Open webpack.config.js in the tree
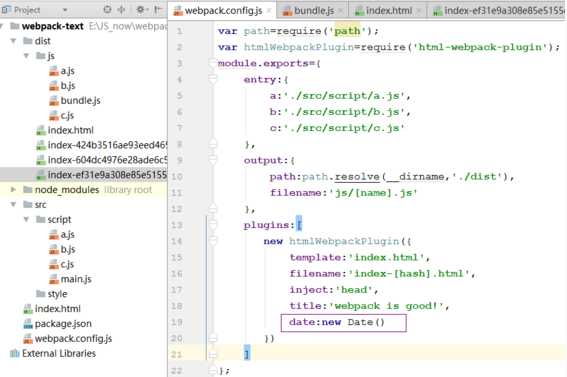 (73, 339)
